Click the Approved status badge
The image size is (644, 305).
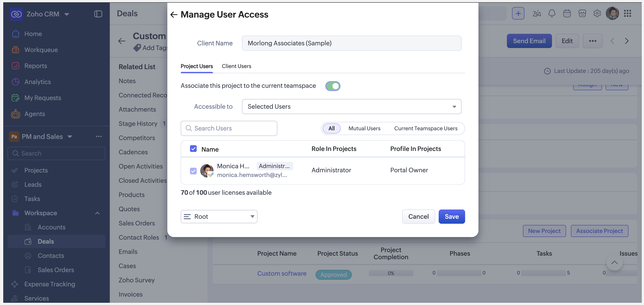click(x=334, y=275)
